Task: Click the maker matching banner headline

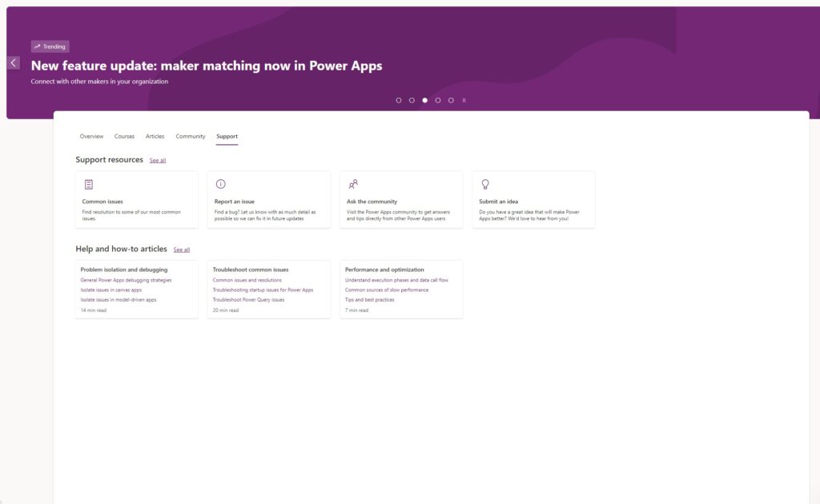Action: tap(207, 66)
